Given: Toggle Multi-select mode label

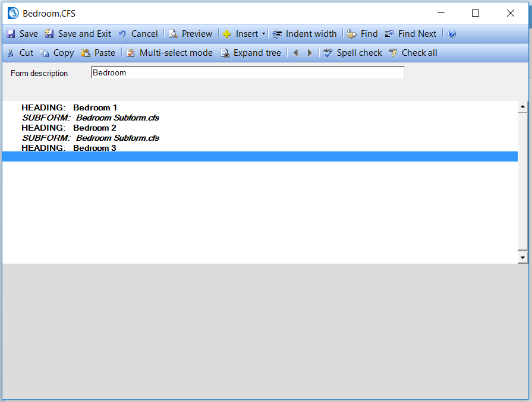Looking at the screenshot, I should [x=176, y=53].
